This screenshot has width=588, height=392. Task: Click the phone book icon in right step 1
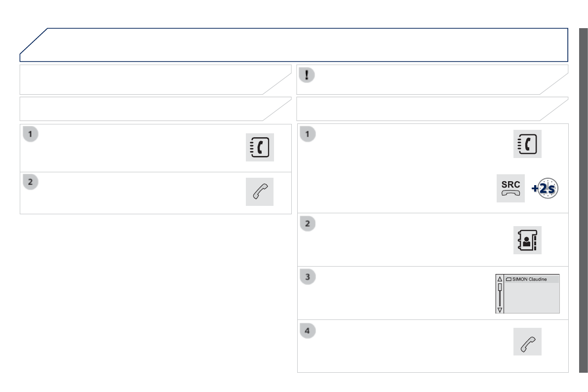click(x=527, y=144)
